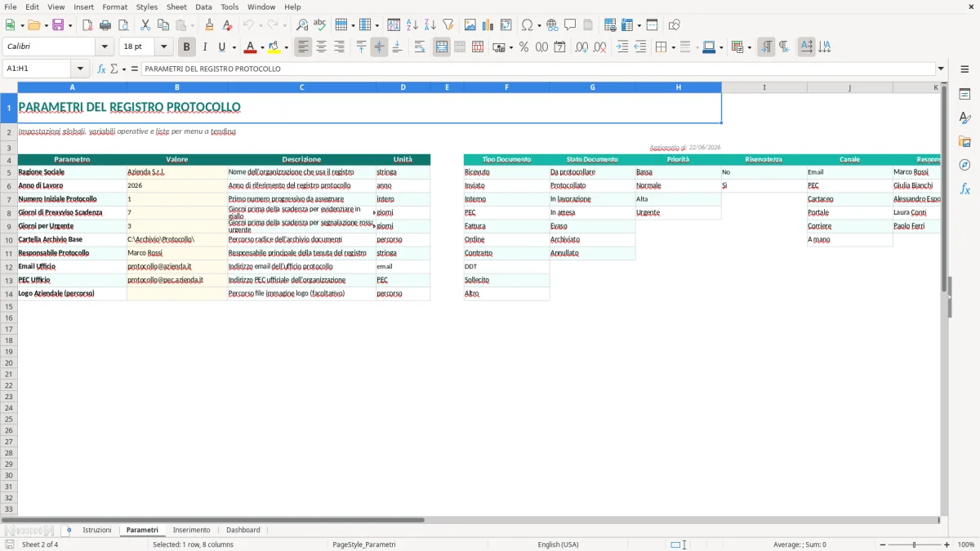
Task: Click the zoom in plus button
Action: coord(947,544)
